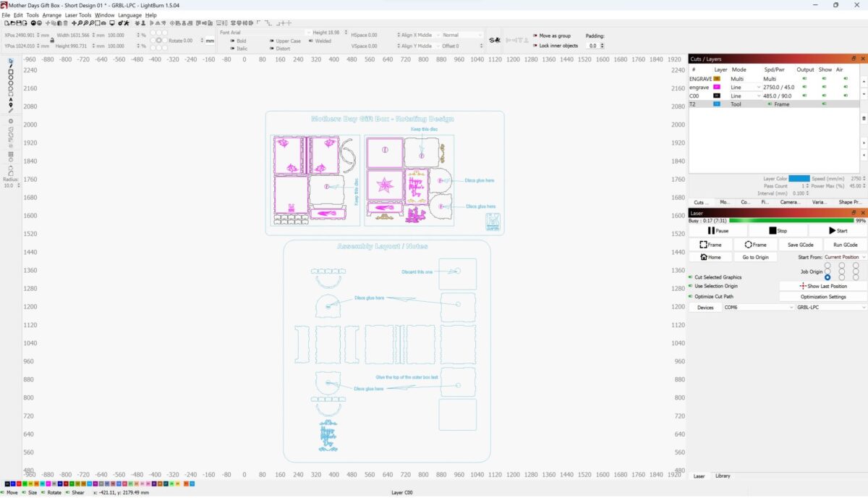The width and height of the screenshot is (868, 498).
Task: Select the Rectangle drawing tool
Action: coord(10,73)
